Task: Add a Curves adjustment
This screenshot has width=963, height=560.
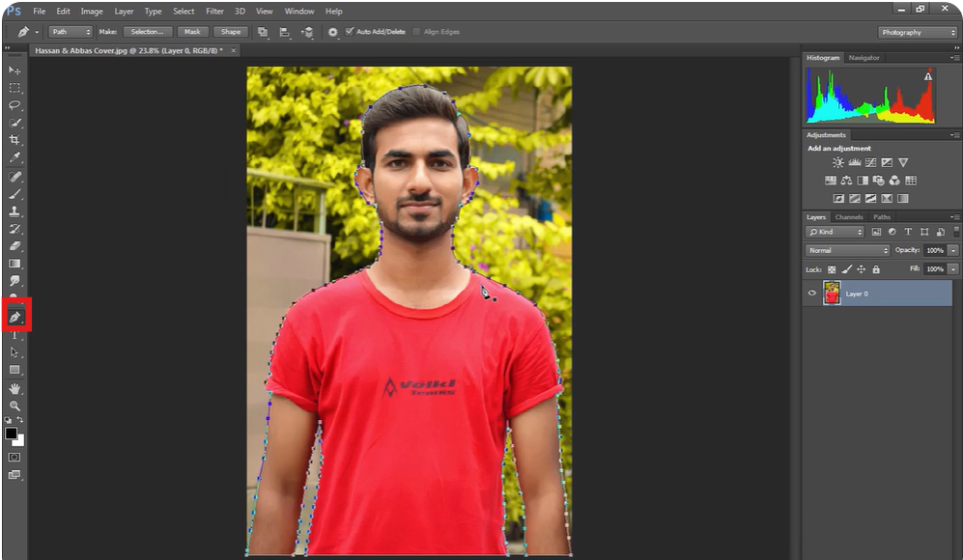Action: click(871, 163)
